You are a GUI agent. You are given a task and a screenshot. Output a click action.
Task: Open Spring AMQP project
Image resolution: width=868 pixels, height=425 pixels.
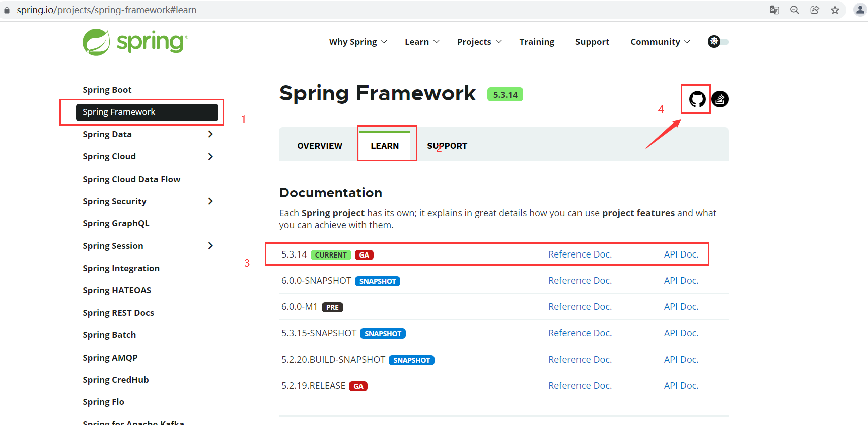coord(110,358)
